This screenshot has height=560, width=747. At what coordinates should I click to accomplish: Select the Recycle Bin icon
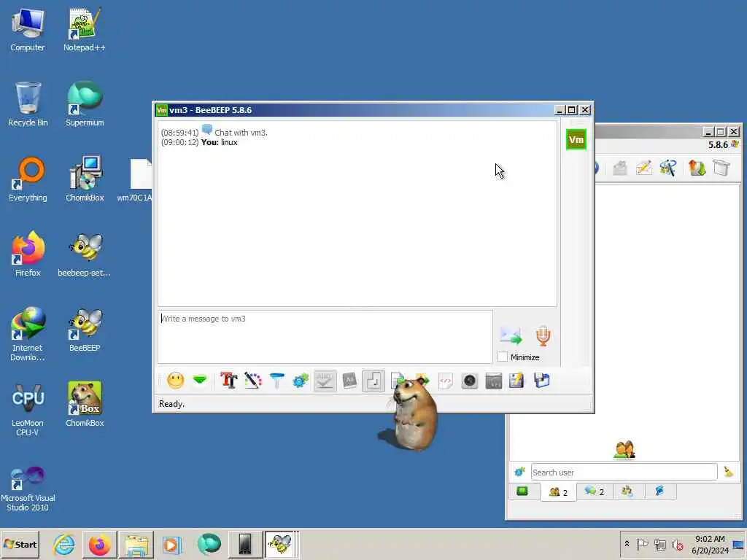click(28, 104)
